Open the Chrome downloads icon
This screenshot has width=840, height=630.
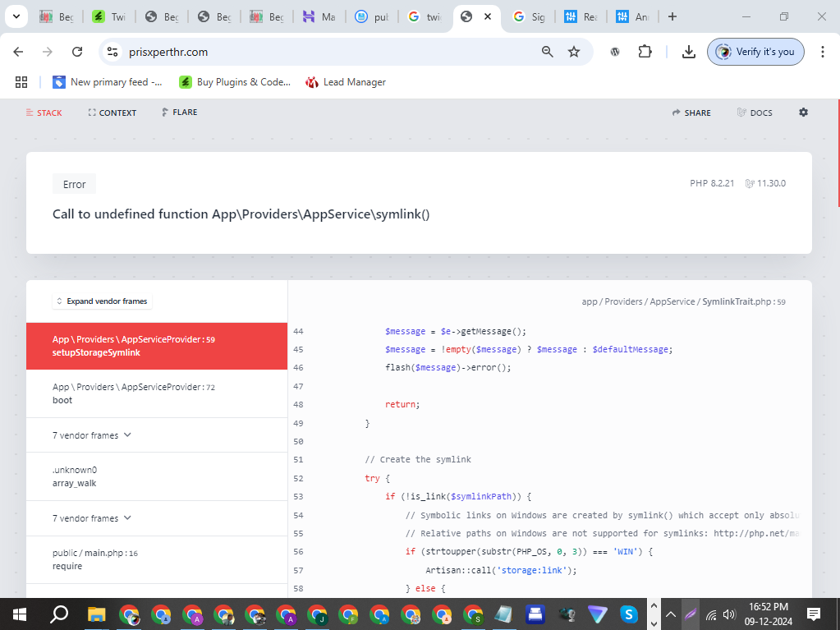pos(688,52)
